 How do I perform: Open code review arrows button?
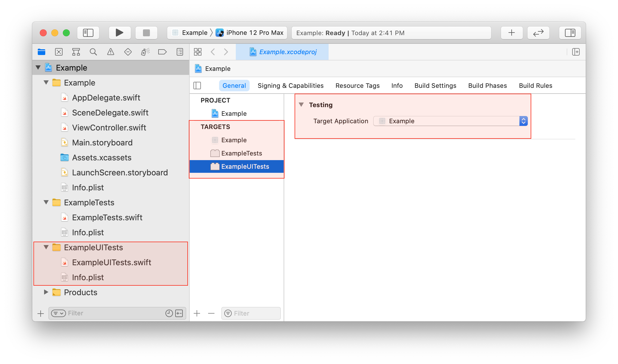(538, 33)
